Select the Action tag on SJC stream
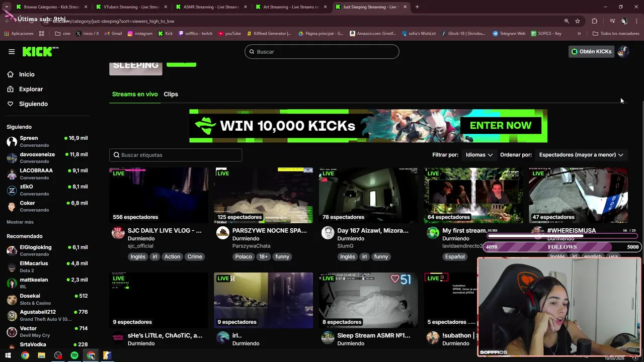 172,256
